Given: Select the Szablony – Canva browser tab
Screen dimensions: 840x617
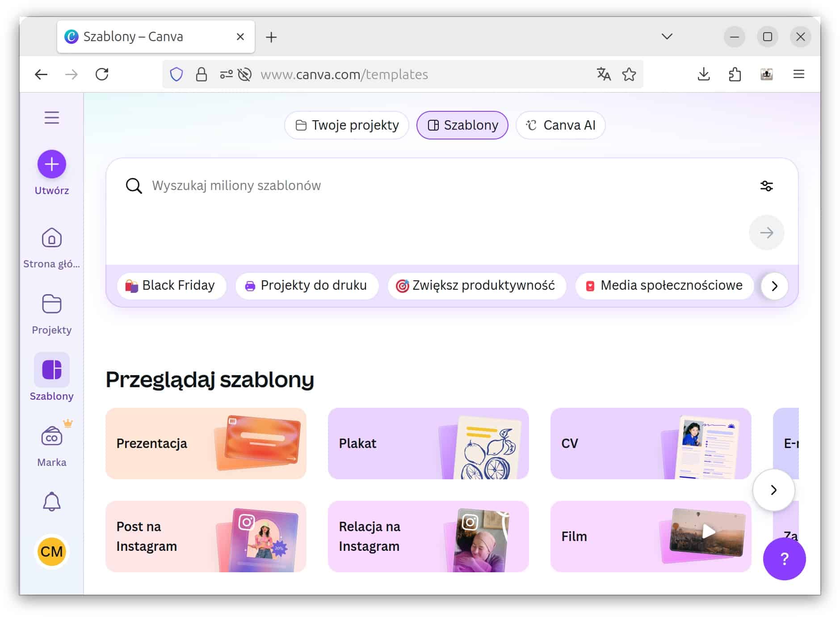Looking at the screenshot, I should (x=156, y=37).
